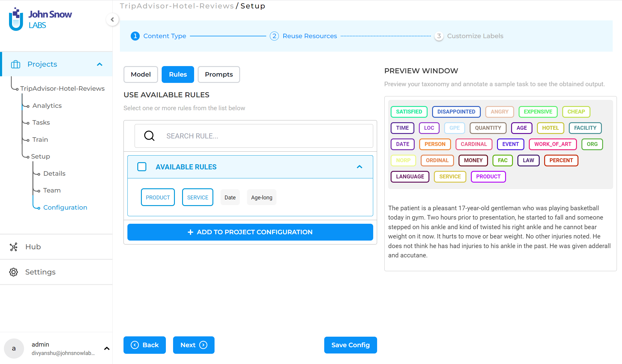This screenshot has height=364, width=622.
Task: Go to Reuse Resources step
Action: point(310,36)
